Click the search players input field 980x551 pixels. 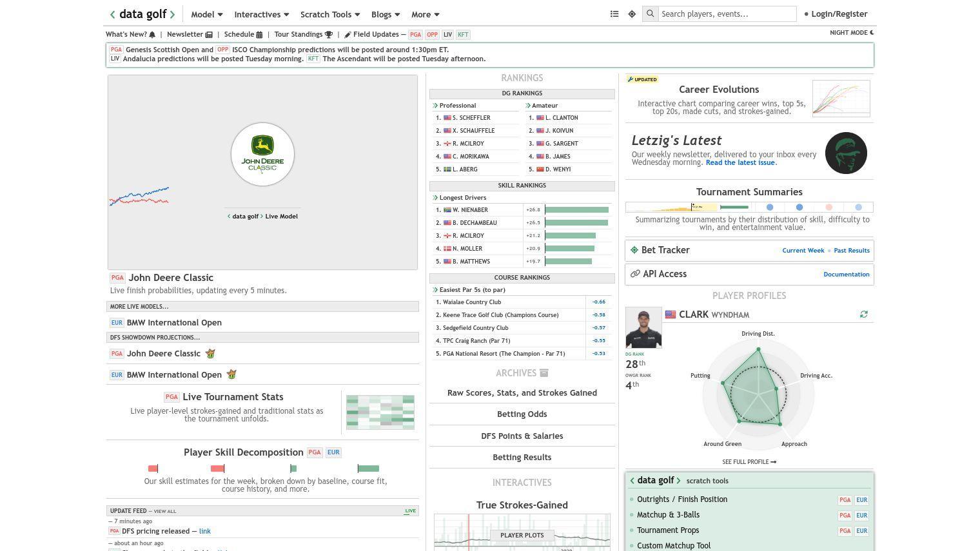[727, 14]
